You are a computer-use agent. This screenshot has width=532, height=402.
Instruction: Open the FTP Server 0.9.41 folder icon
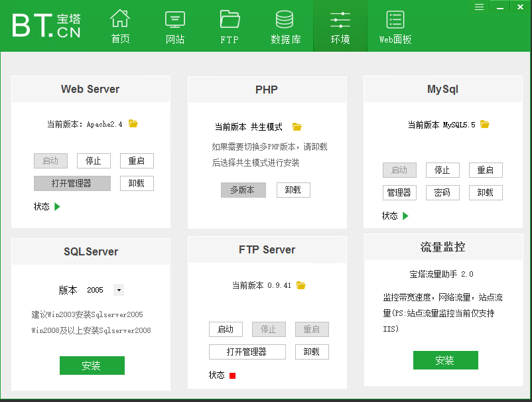(x=301, y=285)
